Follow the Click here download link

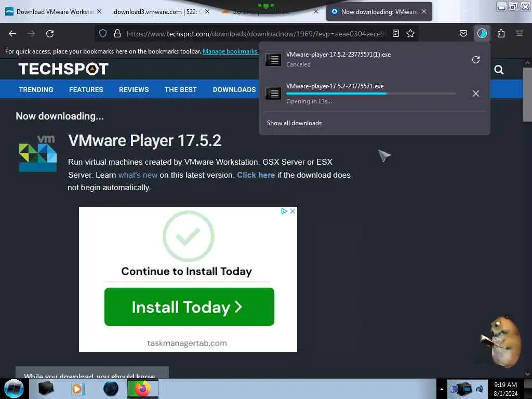point(256,175)
